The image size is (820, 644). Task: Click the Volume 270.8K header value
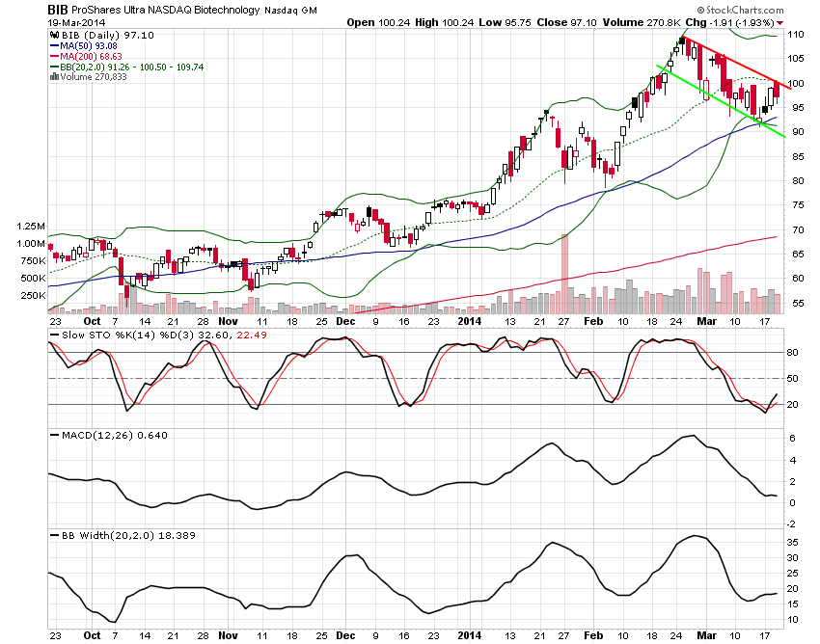642,22
